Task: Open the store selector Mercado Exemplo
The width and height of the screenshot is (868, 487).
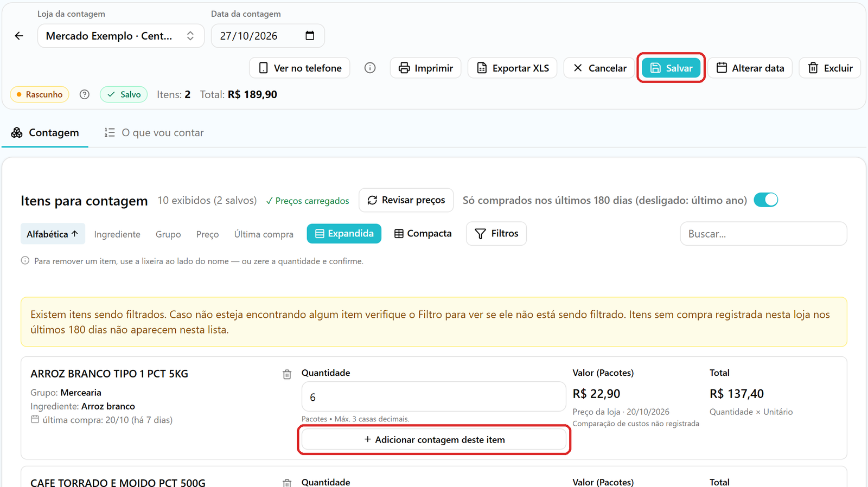Action: coord(120,36)
